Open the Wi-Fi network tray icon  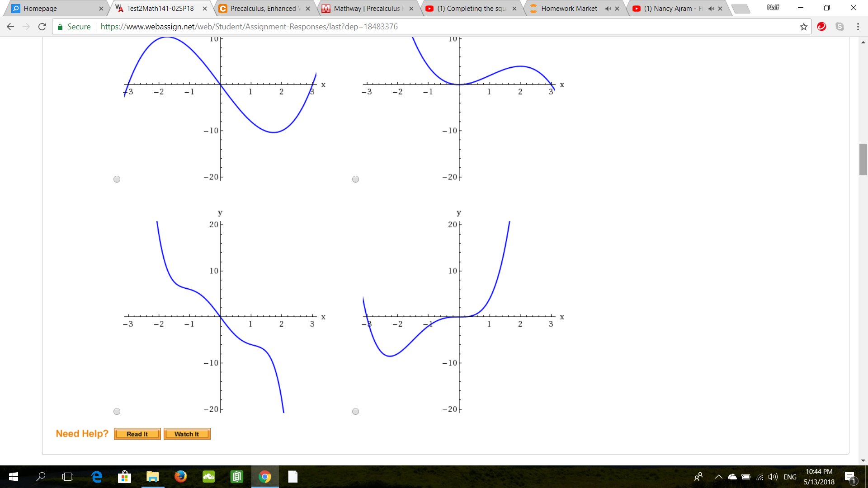(760, 477)
